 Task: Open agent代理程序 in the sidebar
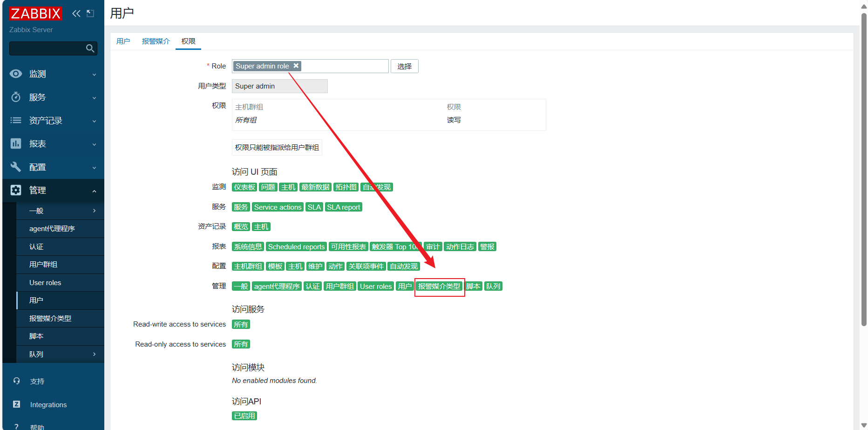60,229
